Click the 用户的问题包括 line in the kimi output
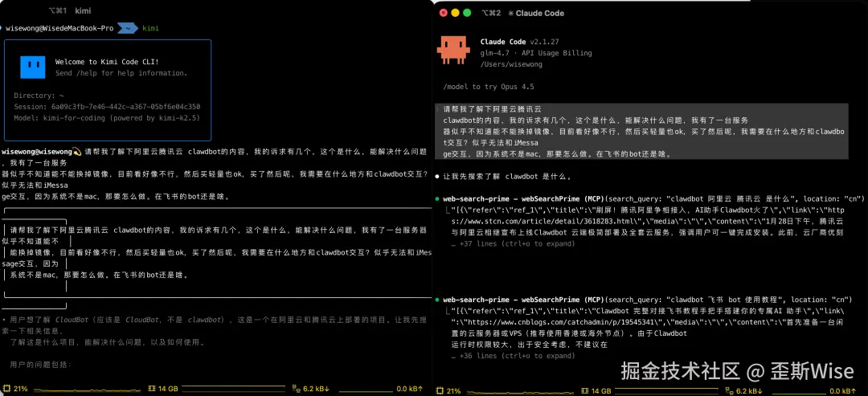This screenshot has width=868, height=396. click(x=41, y=365)
